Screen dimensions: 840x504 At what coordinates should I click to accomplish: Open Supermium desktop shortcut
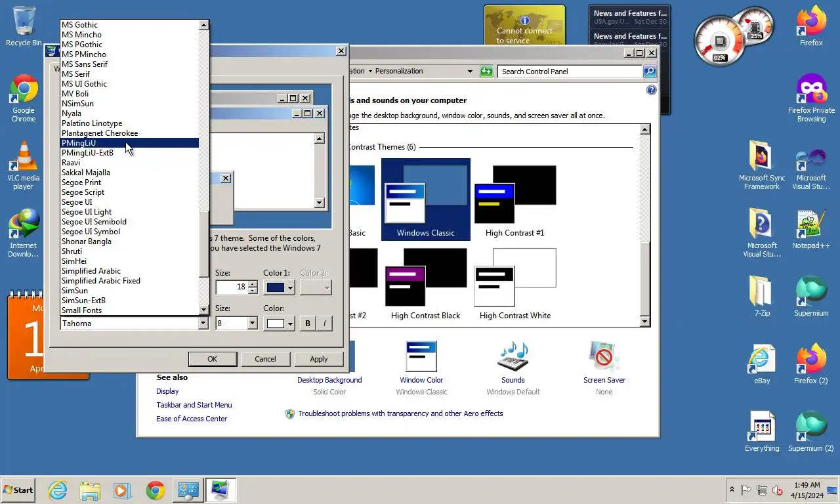(x=811, y=297)
